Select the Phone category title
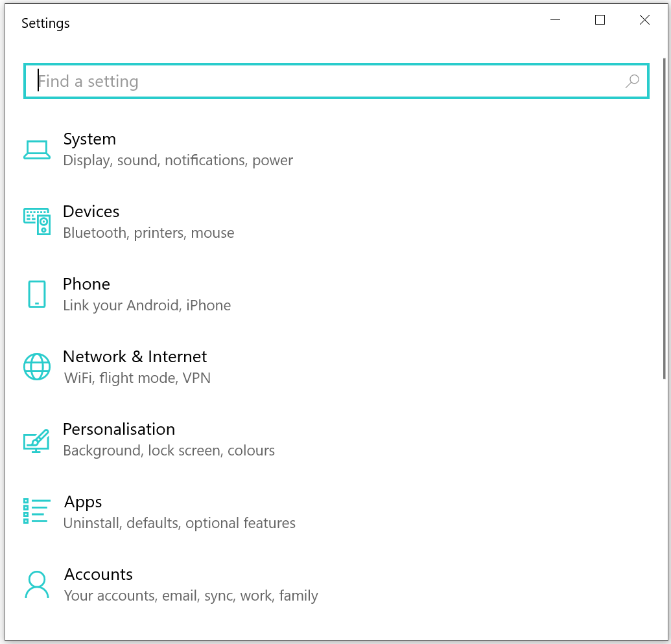Image resolution: width=671 pixels, height=644 pixels. [86, 284]
